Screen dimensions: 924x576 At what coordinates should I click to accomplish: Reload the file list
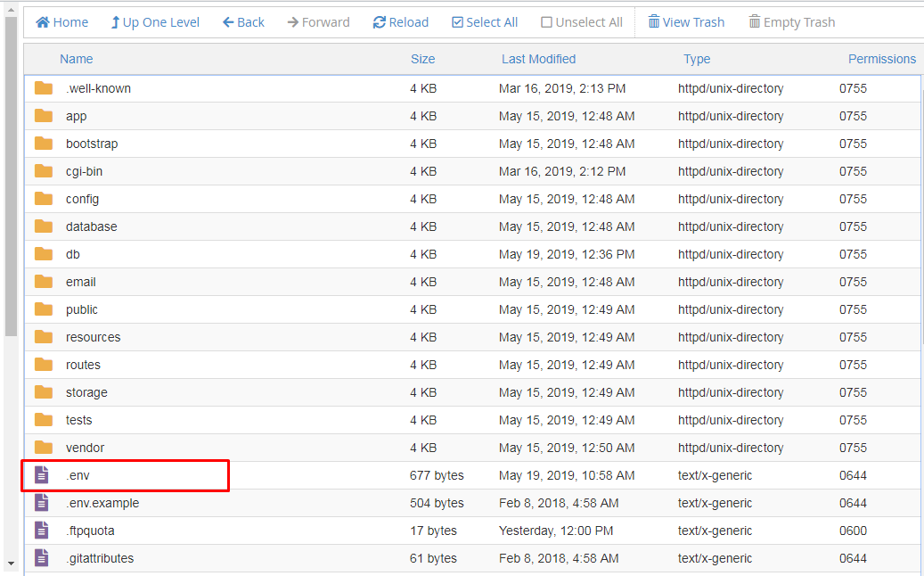point(401,22)
